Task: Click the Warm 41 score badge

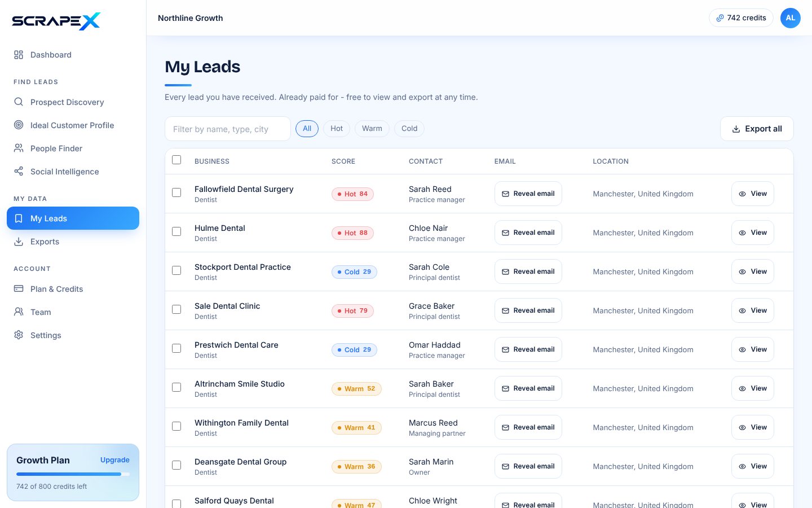Action: coord(356,428)
